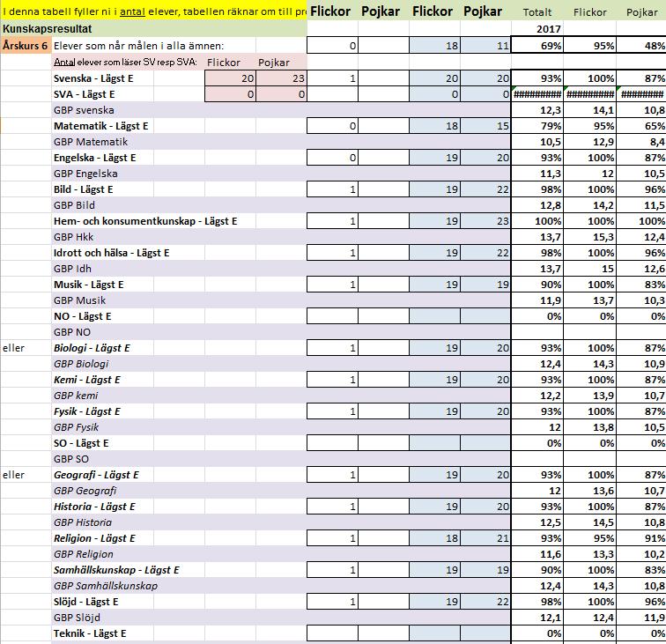Click 'Musik - Lägst E' label
Image resolution: width=666 pixels, height=644 pixels.
click(88, 285)
